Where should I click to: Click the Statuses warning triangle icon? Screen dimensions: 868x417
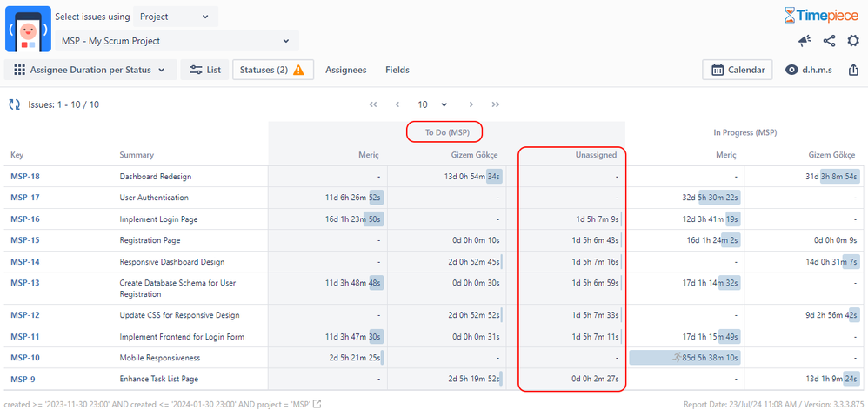tap(298, 70)
